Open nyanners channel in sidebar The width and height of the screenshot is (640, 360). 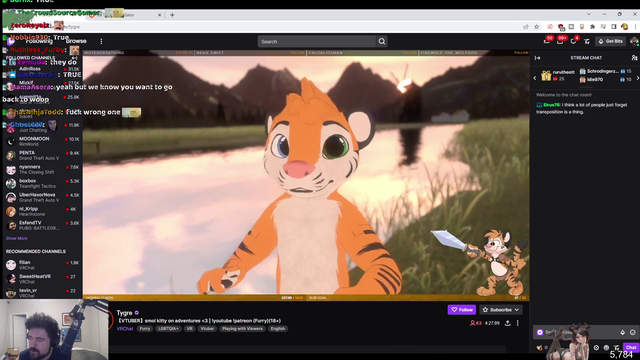tap(42, 169)
